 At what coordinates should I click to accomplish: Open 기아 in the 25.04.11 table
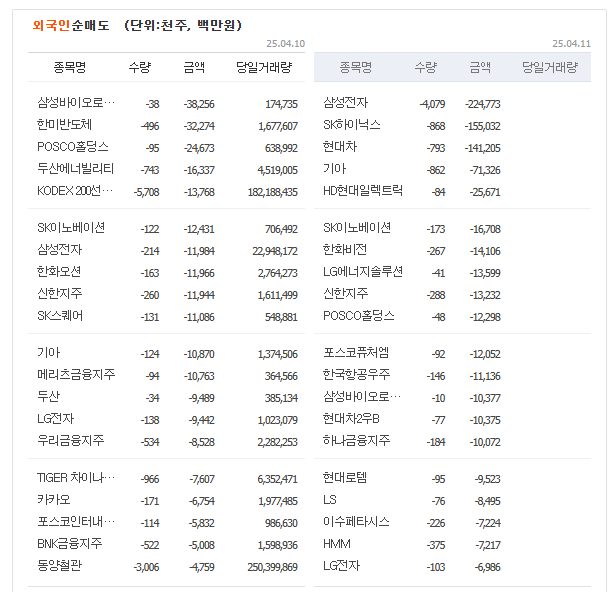(334, 169)
